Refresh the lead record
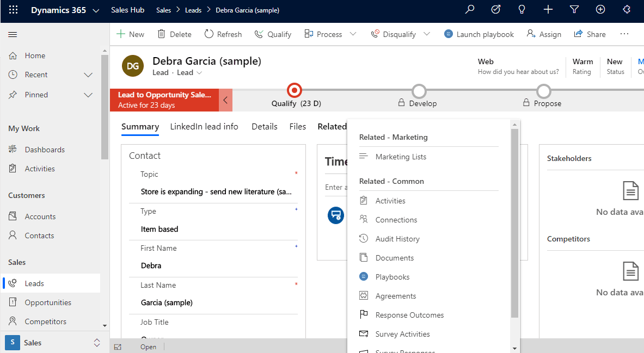The image size is (644, 353). coord(223,34)
